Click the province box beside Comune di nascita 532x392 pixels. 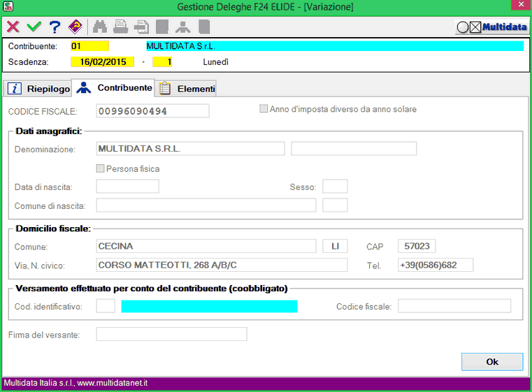(x=335, y=205)
